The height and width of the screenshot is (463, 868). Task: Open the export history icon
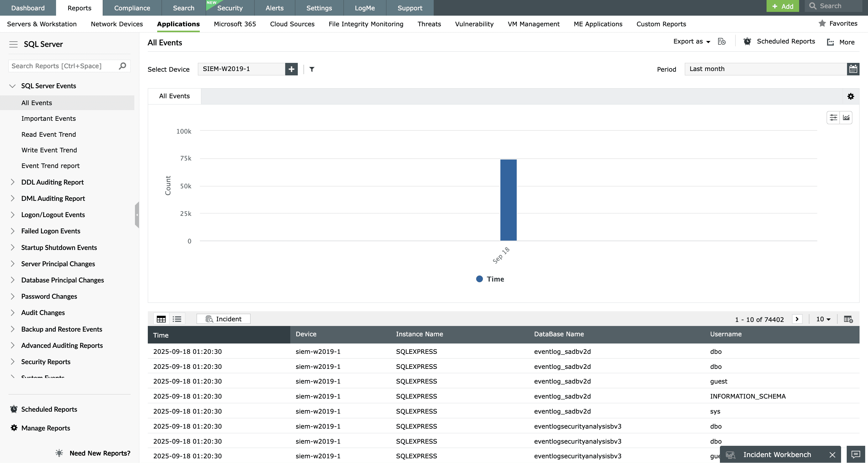click(721, 41)
